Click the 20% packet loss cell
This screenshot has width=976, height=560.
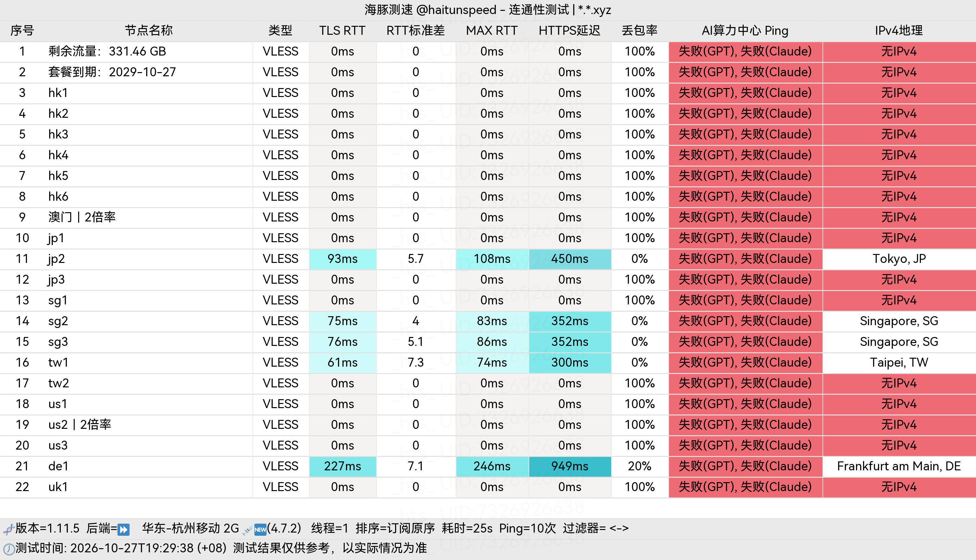(x=639, y=466)
